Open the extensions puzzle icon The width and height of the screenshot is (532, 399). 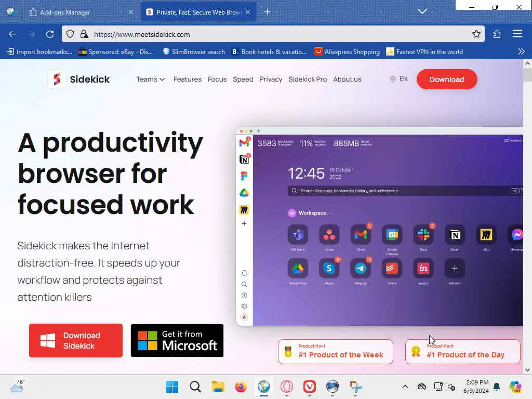[x=497, y=34]
